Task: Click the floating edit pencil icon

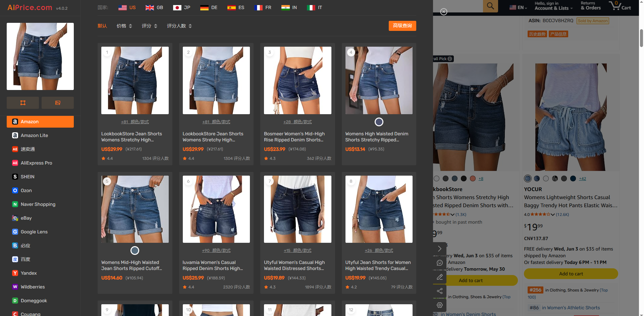Action: pyautogui.click(x=440, y=277)
